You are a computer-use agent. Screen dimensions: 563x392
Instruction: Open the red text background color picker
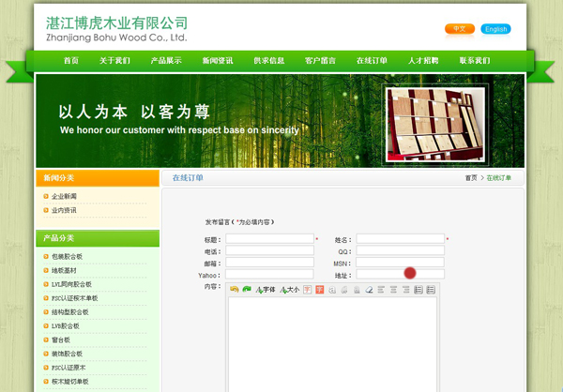click(x=320, y=290)
